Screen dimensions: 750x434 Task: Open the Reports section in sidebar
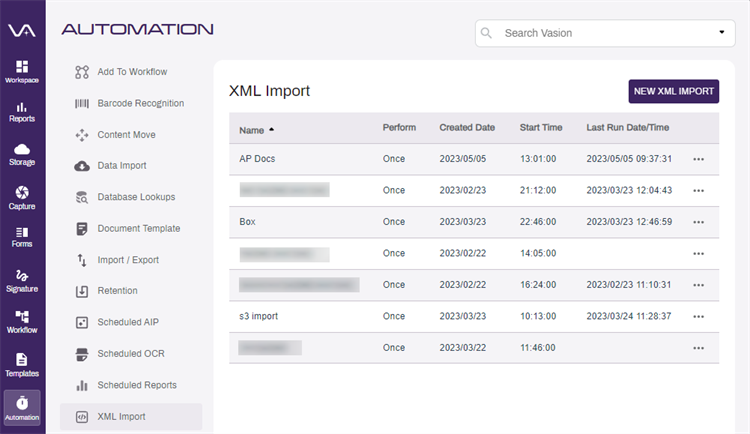tap(22, 112)
